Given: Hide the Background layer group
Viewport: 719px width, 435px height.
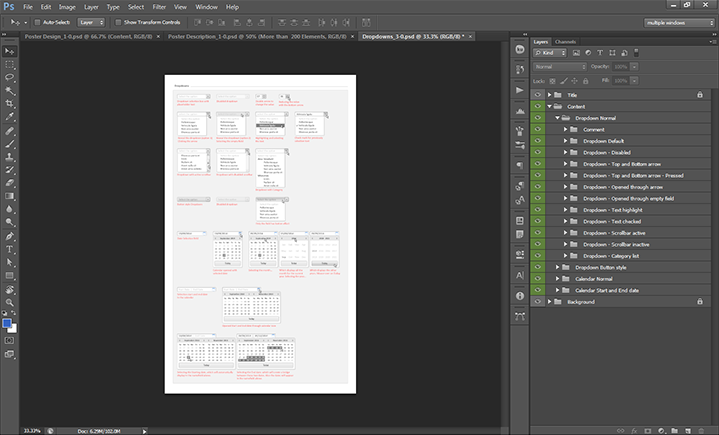Looking at the screenshot, I should 540,301.
